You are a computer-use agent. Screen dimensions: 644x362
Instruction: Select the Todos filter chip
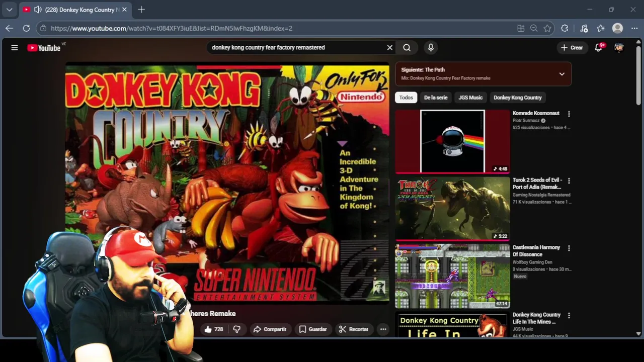point(406,98)
